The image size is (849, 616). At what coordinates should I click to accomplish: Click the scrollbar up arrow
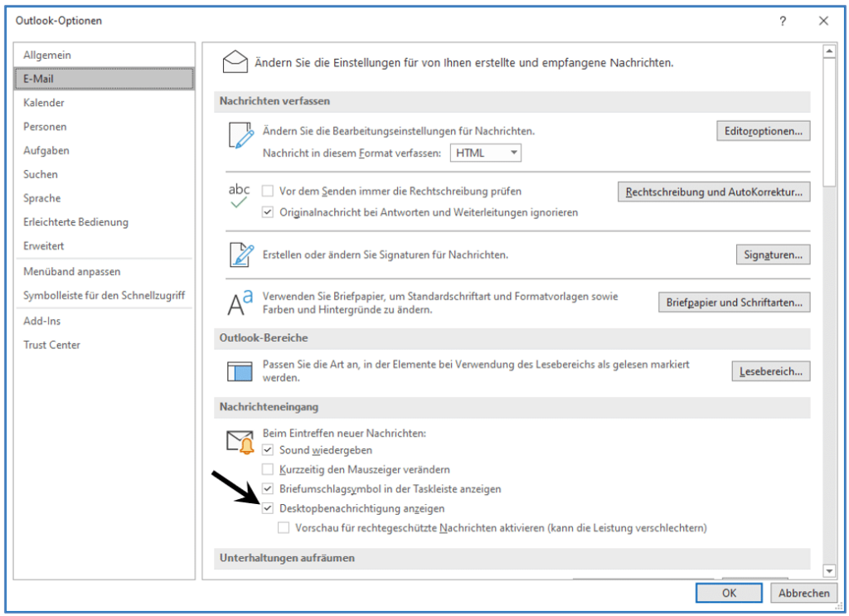[x=829, y=52]
